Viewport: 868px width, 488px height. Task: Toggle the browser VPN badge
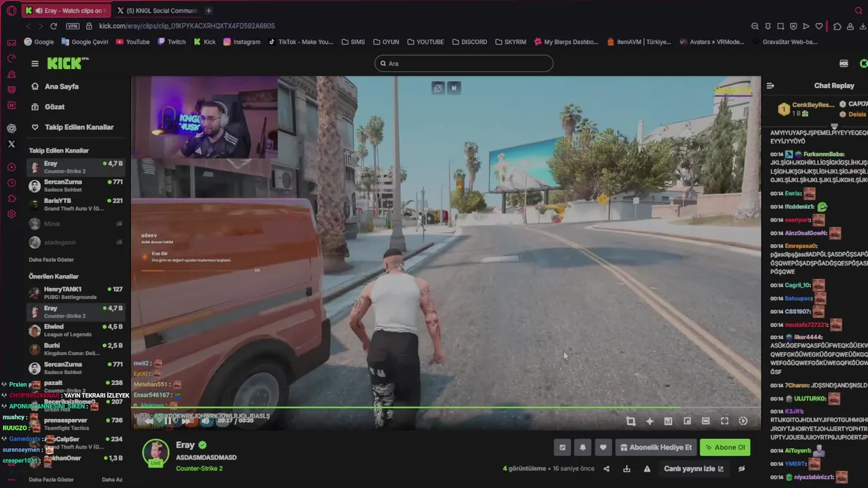[x=73, y=26]
